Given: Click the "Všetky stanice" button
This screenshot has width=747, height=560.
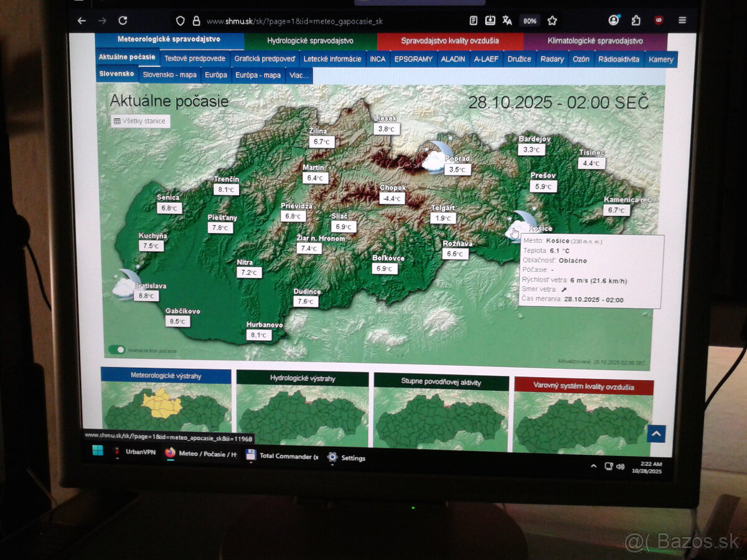Looking at the screenshot, I should click(x=140, y=121).
